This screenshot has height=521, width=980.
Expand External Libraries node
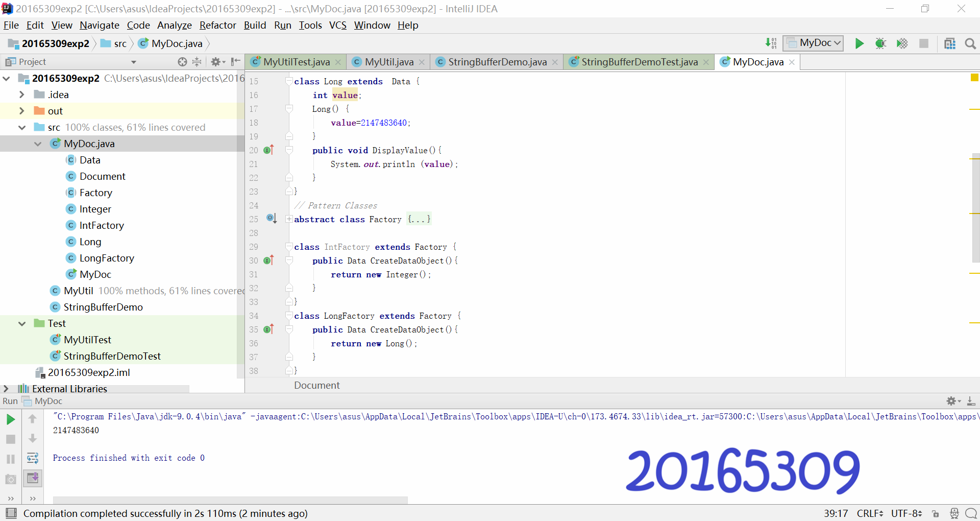pos(6,389)
